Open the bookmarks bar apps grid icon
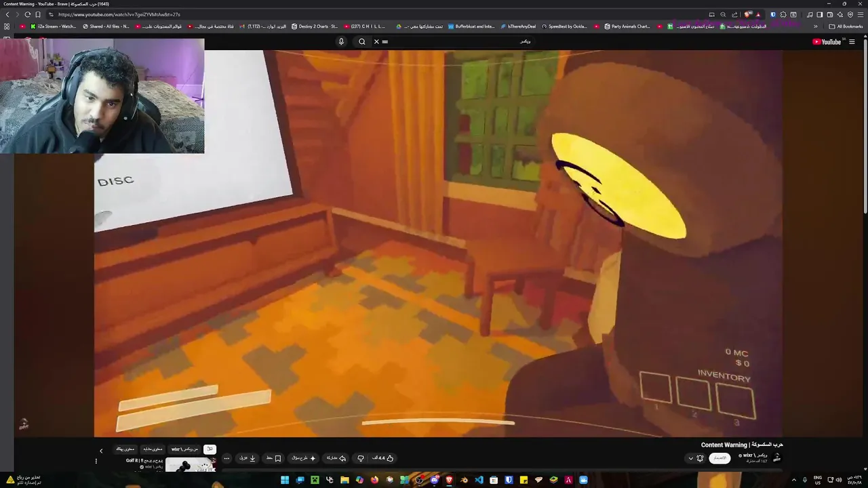The image size is (868, 488). coord(7,26)
